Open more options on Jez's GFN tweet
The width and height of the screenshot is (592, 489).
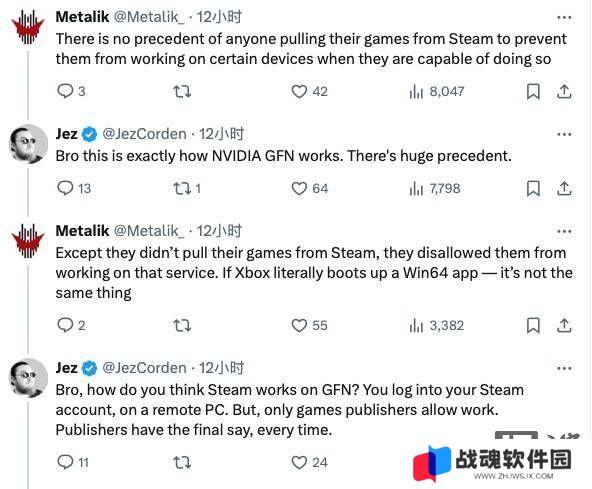(564, 134)
